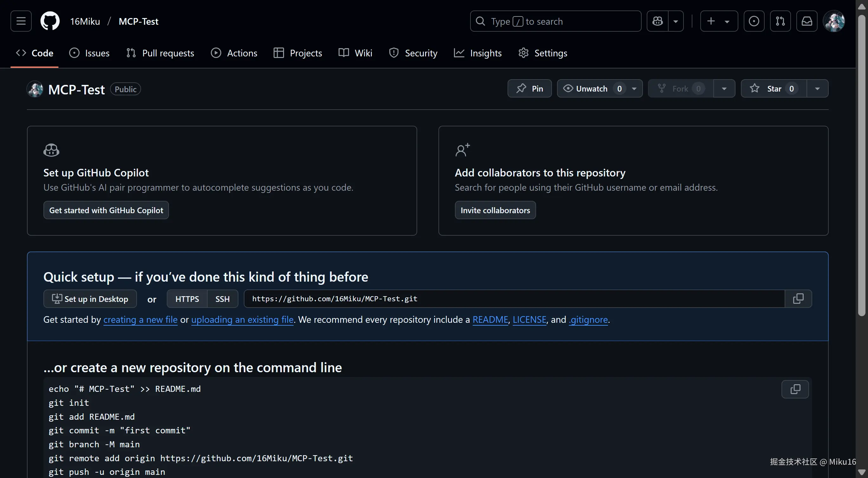Click Get started with GitHub Copilot
Screen dimensions: 868x478
coord(106,210)
